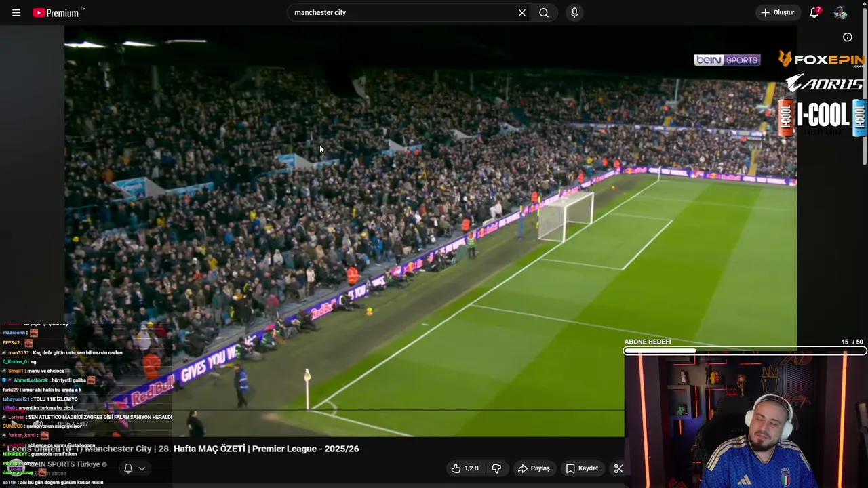
Task: Open the clip scissors button
Action: 618,468
